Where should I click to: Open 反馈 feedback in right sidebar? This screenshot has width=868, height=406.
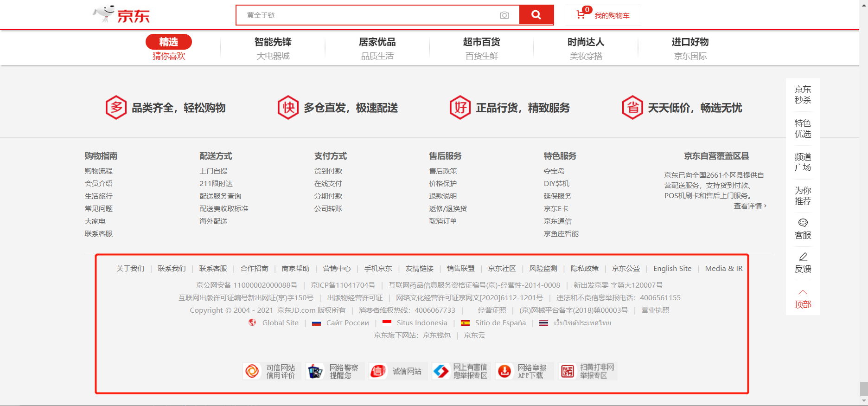click(x=803, y=263)
